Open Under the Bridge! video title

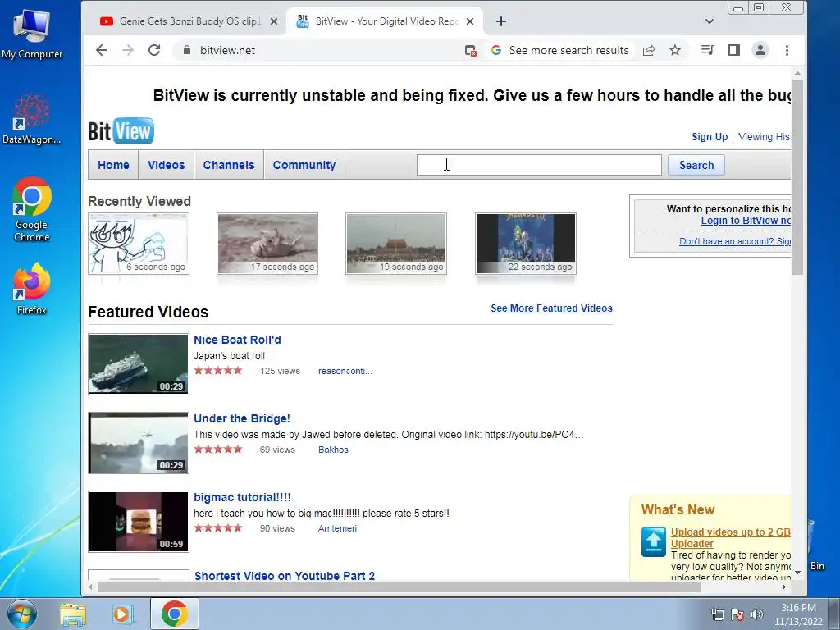coord(242,418)
